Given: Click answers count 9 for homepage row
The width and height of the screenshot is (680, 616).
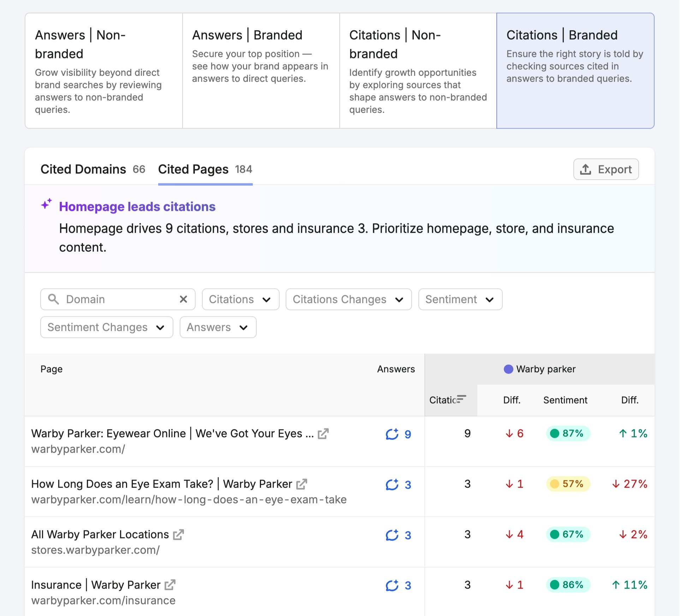Looking at the screenshot, I should point(407,434).
